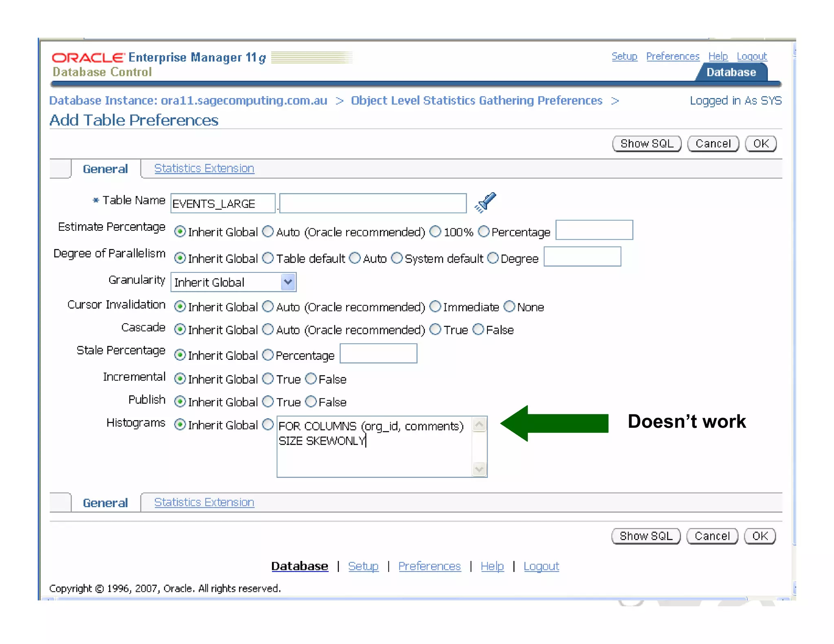Select Table default degree of parallelism

[268, 258]
